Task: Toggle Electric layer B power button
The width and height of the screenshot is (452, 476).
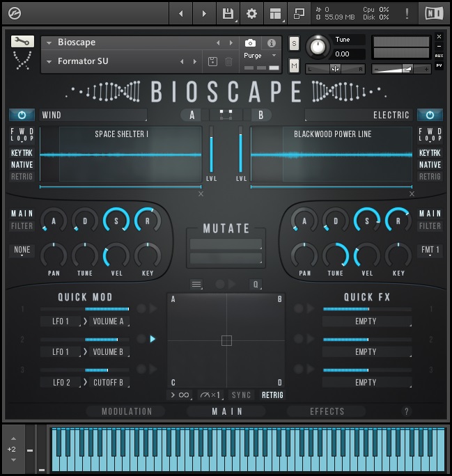Action: (430, 115)
